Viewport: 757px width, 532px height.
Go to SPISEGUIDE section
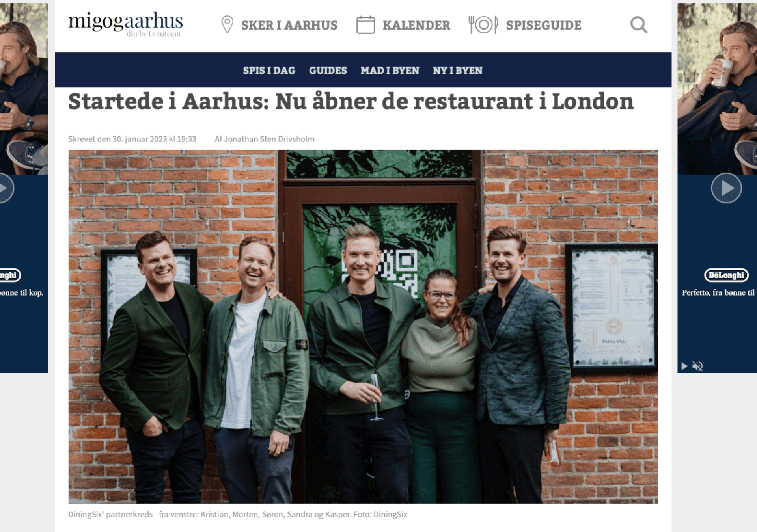543,25
